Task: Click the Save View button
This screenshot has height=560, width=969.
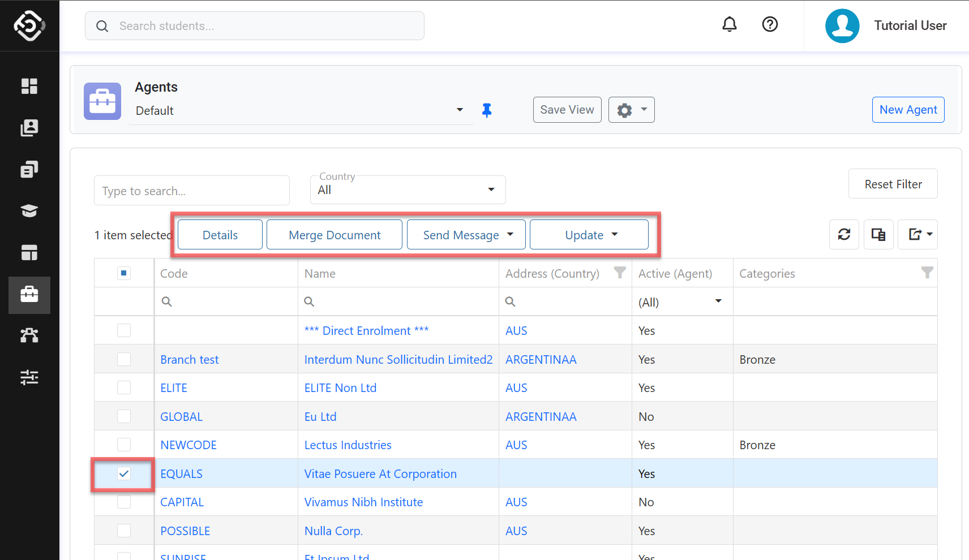Action: click(567, 110)
